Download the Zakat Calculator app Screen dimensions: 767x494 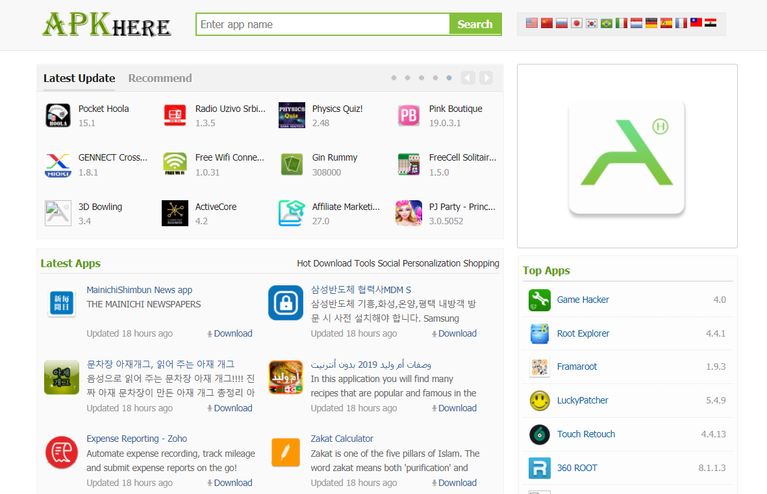click(x=454, y=483)
